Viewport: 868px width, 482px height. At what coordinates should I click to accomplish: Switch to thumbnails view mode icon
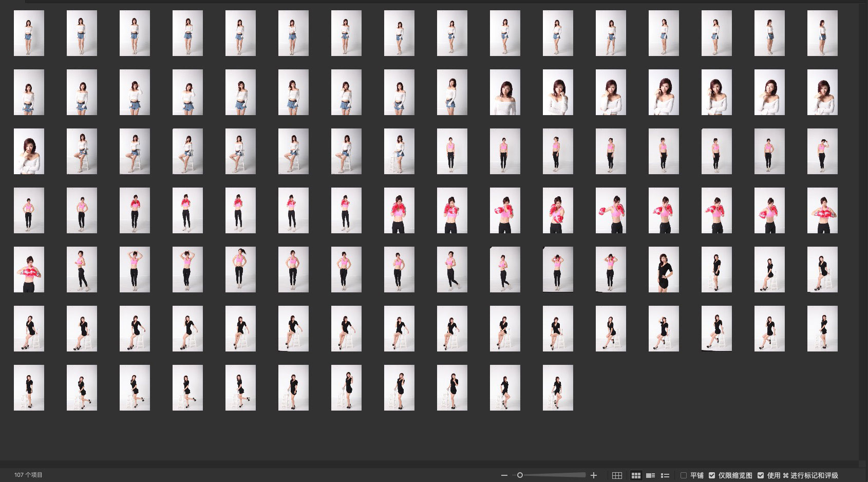coord(636,475)
